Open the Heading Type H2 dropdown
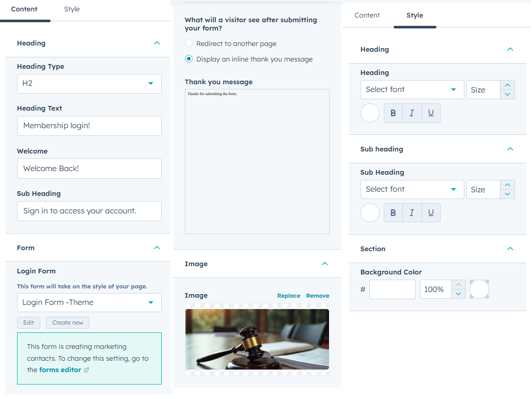 (x=89, y=84)
